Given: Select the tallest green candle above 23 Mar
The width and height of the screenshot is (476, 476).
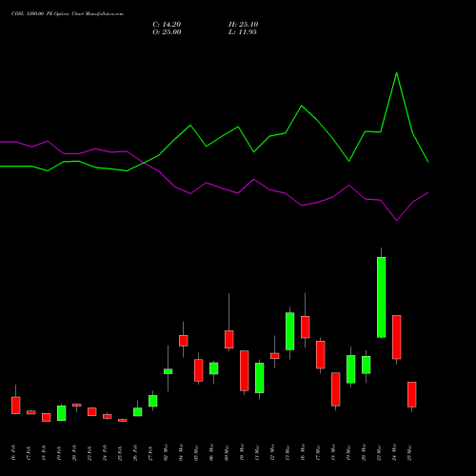Looking at the screenshot, I should (382, 297).
